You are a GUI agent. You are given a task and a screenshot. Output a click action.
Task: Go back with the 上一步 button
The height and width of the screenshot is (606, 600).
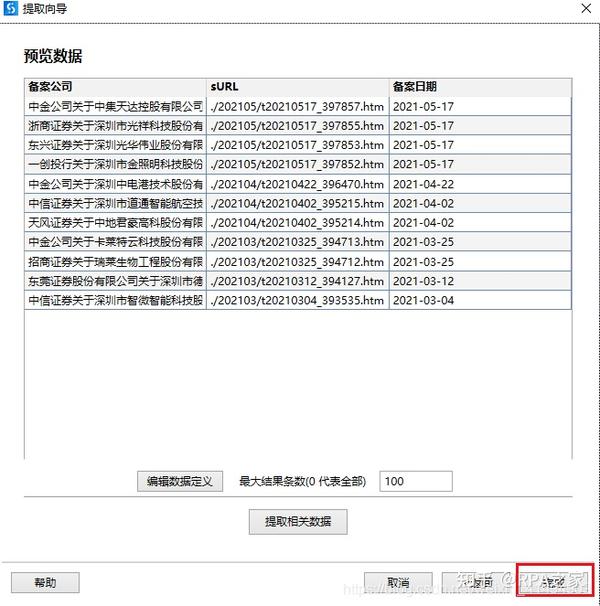pos(476,582)
